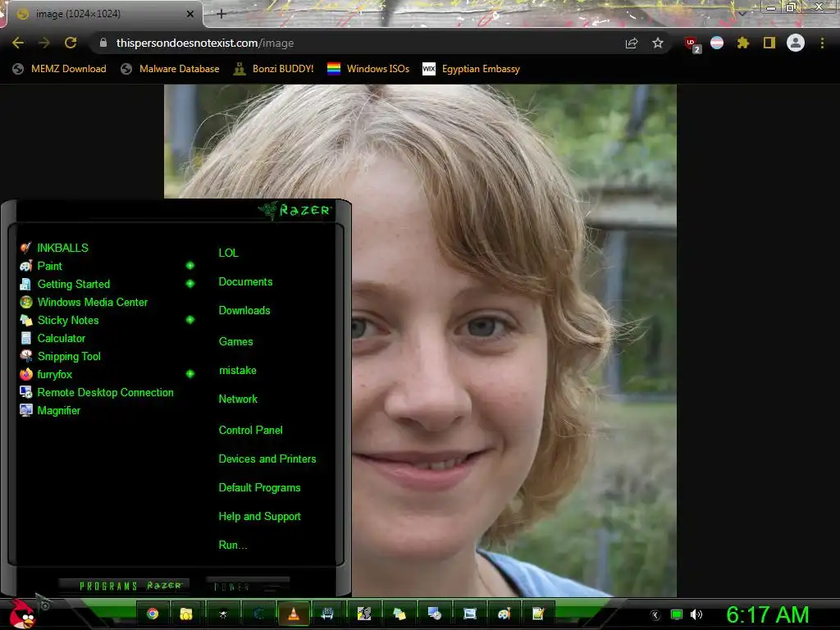Open the Chrome profile avatar

[796, 43]
